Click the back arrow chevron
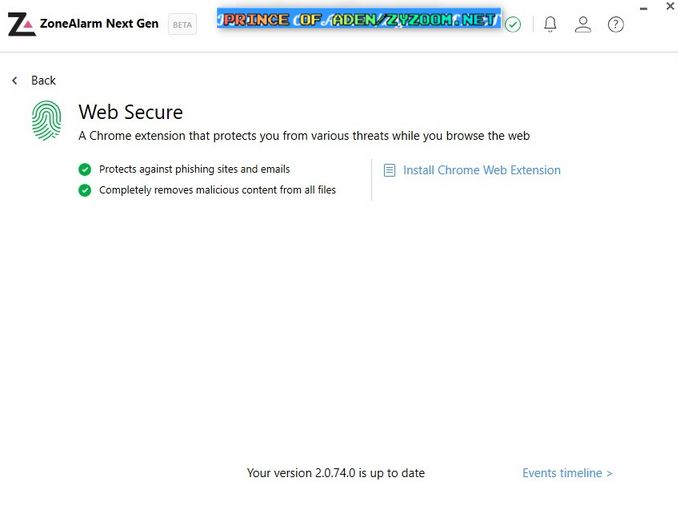 click(15, 80)
